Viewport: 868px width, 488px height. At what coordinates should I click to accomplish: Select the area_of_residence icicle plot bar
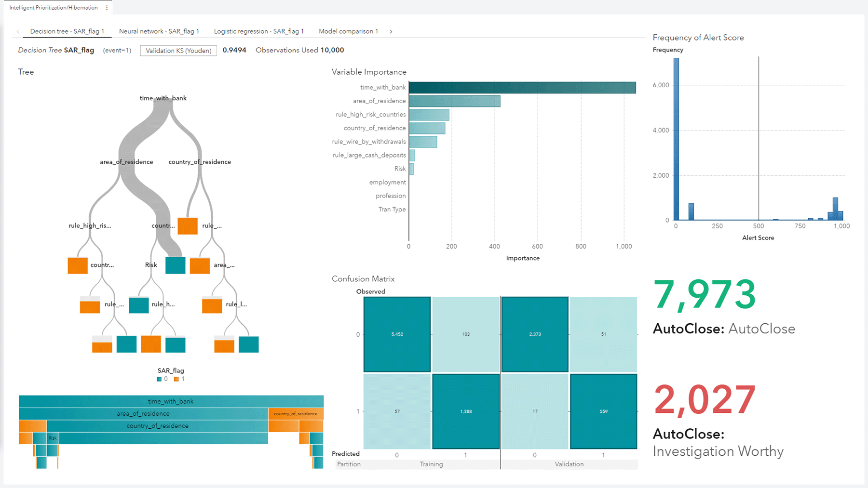point(143,414)
